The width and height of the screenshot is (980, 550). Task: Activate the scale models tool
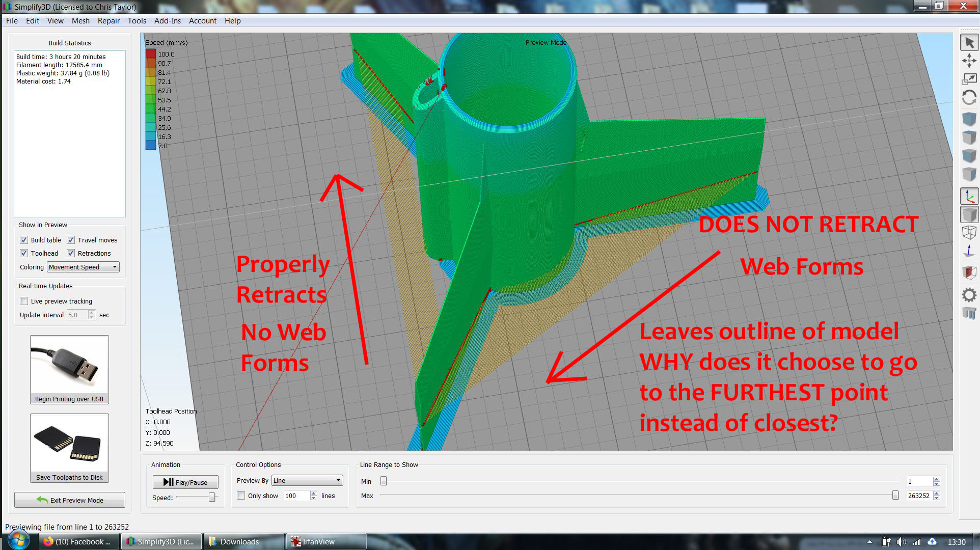(969, 79)
